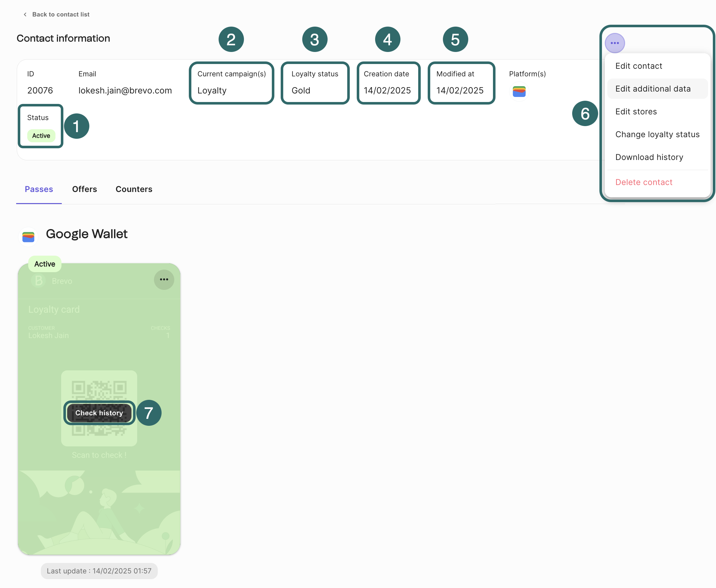Click the Google Wallet platform icon

tap(519, 92)
